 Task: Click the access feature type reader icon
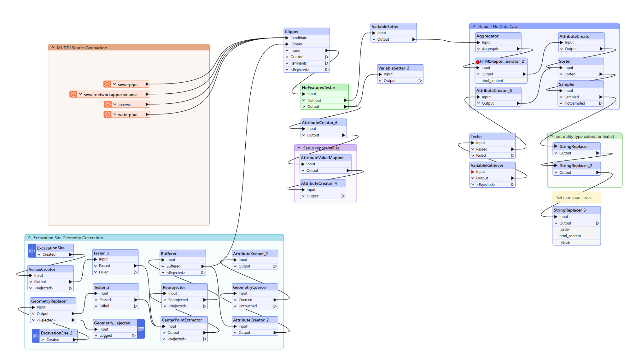pyautogui.click(x=107, y=104)
